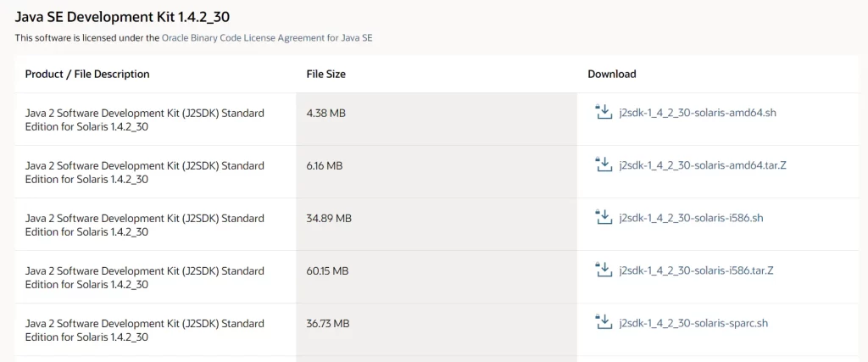Click the Product / File Description column header

click(x=87, y=74)
